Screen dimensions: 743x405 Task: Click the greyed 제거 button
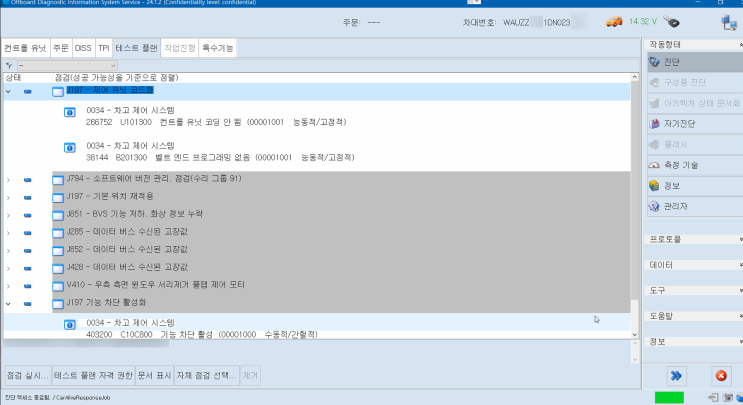click(250, 376)
